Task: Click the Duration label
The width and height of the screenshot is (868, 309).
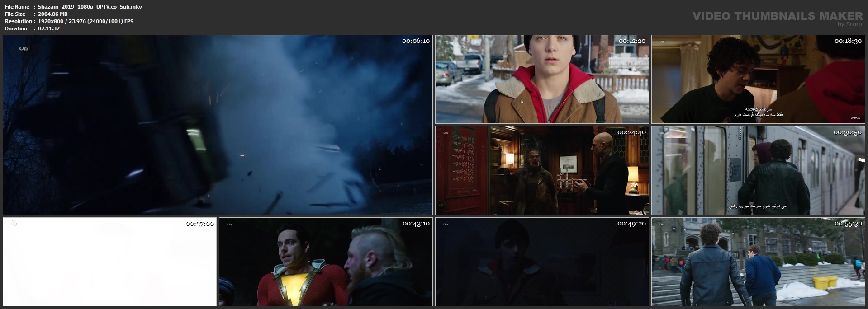Action: 16,28
